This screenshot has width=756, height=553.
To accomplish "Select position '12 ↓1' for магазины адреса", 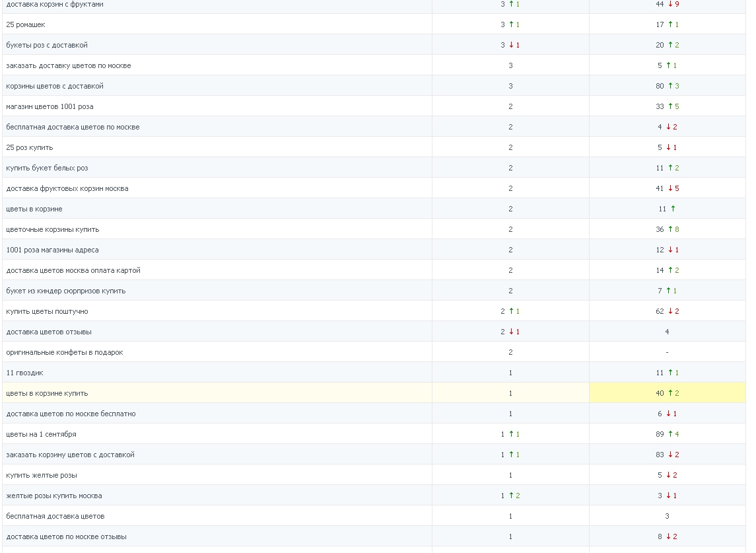I will point(668,250).
